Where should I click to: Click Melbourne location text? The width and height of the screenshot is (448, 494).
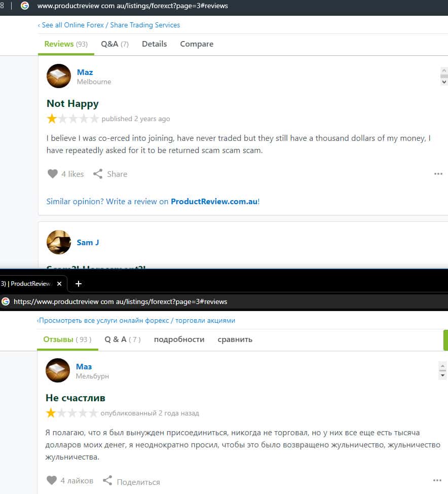click(94, 82)
